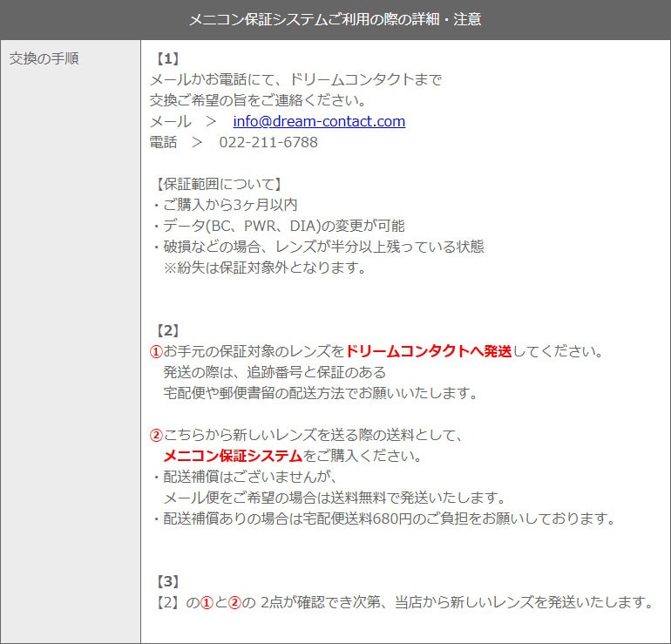Click the 【3】 section heading
This screenshot has height=644, width=671.
click(x=166, y=581)
